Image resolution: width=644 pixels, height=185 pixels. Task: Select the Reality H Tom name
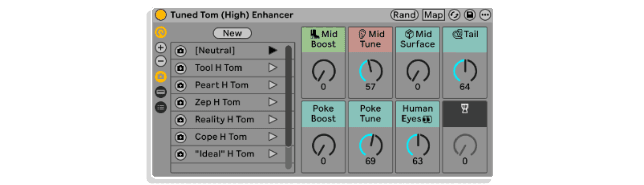224,120
